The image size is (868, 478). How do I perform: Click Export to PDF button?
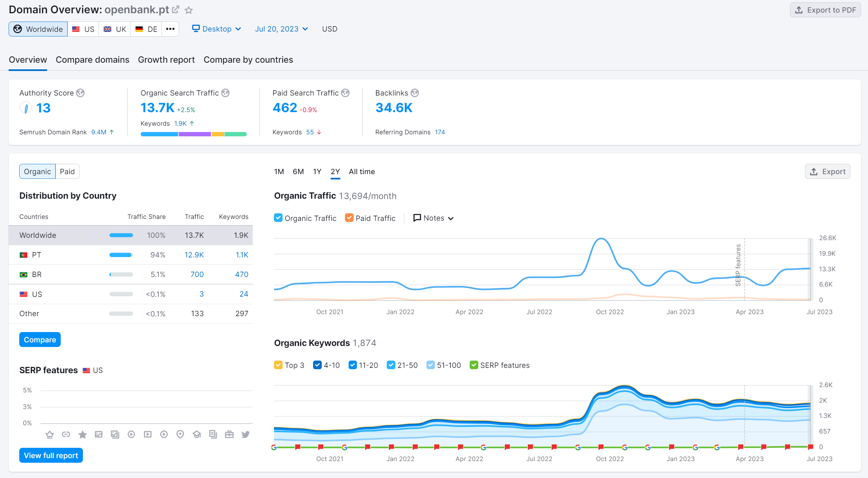825,10
